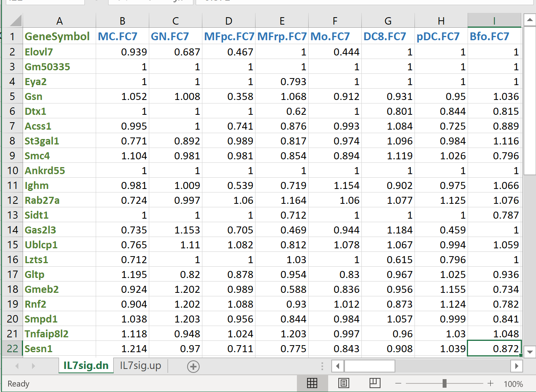This screenshot has height=392, width=536.
Task: Select row 10 header
Action: click(13, 171)
